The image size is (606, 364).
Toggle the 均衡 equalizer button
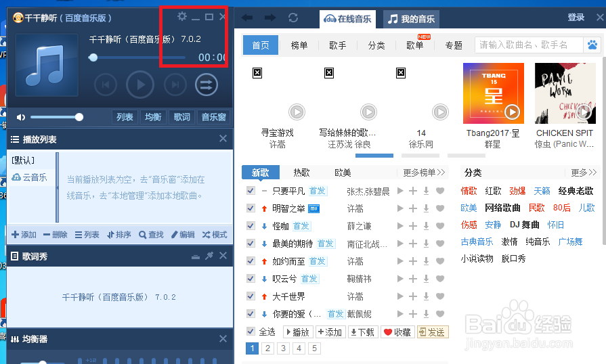(x=153, y=117)
